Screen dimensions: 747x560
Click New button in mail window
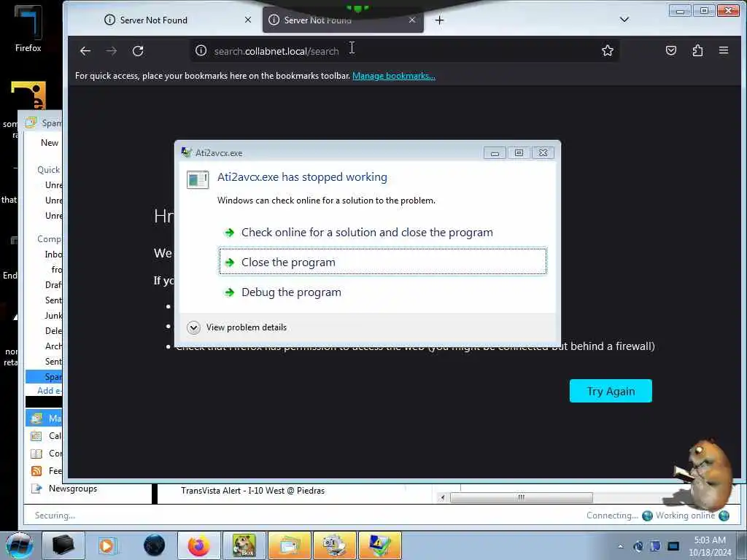50,143
